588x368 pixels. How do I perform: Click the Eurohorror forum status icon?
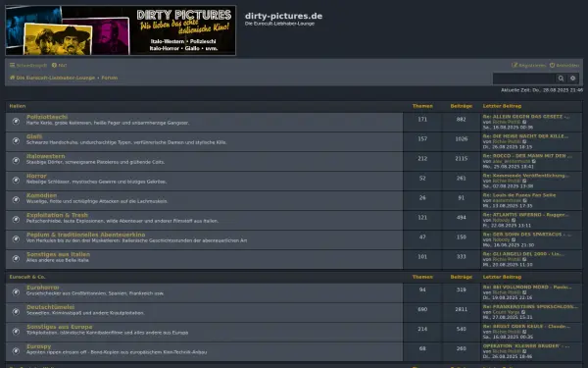pos(16,291)
